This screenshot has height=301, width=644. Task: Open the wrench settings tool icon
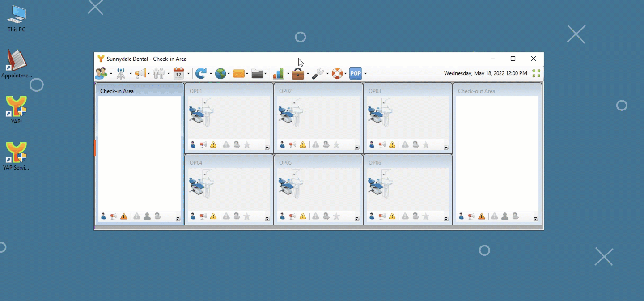pyautogui.click(x=318, y=73)
